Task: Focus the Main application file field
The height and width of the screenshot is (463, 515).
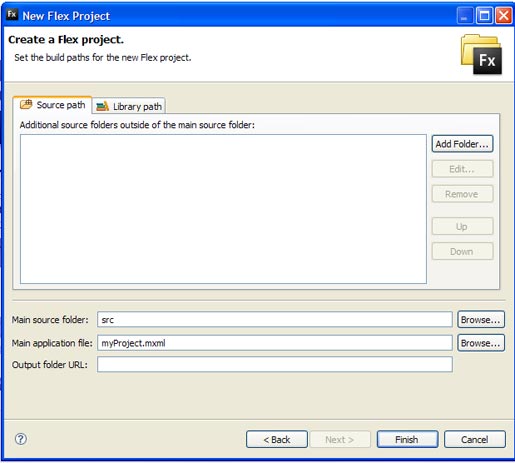Action: point(275,343)
